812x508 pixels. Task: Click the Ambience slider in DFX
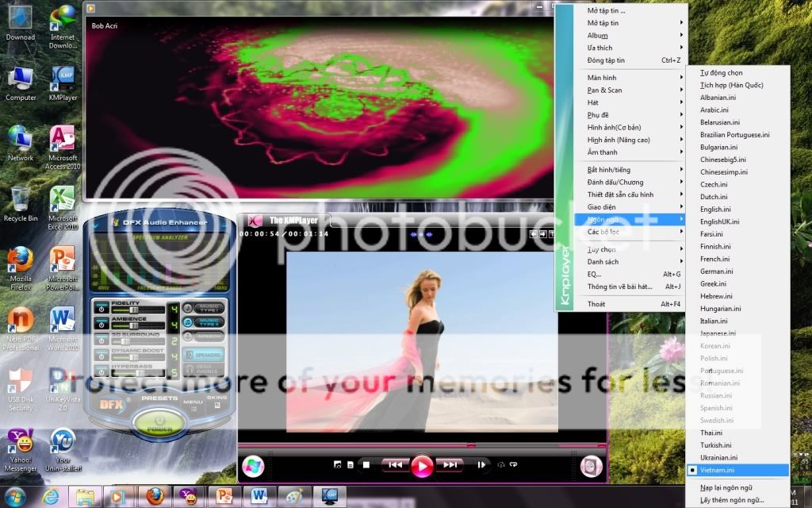138,326
